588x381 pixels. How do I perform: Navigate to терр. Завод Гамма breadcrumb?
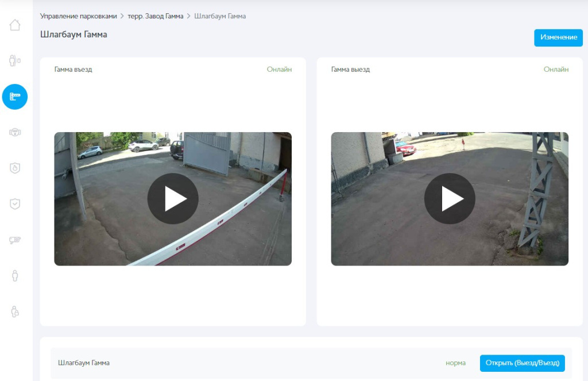pos(155,16)
